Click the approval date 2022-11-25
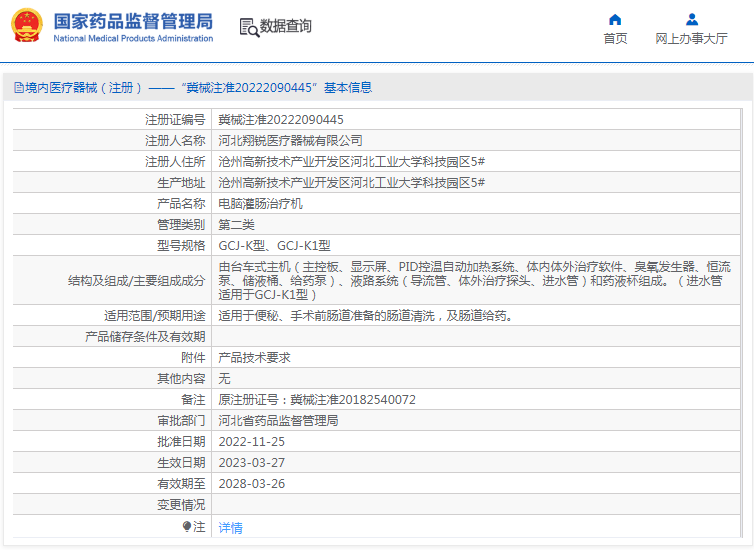Screen dimensions: 754x550 pos(251,442)
